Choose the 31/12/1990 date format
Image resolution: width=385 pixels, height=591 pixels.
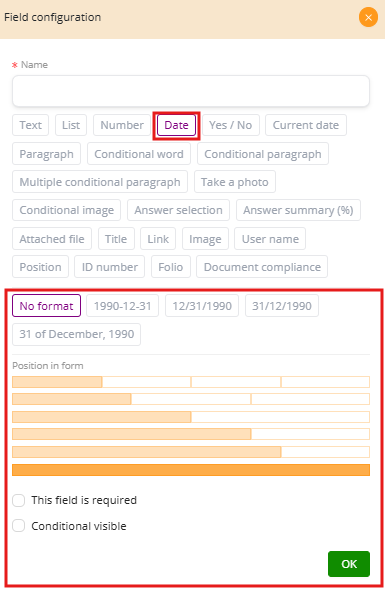coord(282,306)
